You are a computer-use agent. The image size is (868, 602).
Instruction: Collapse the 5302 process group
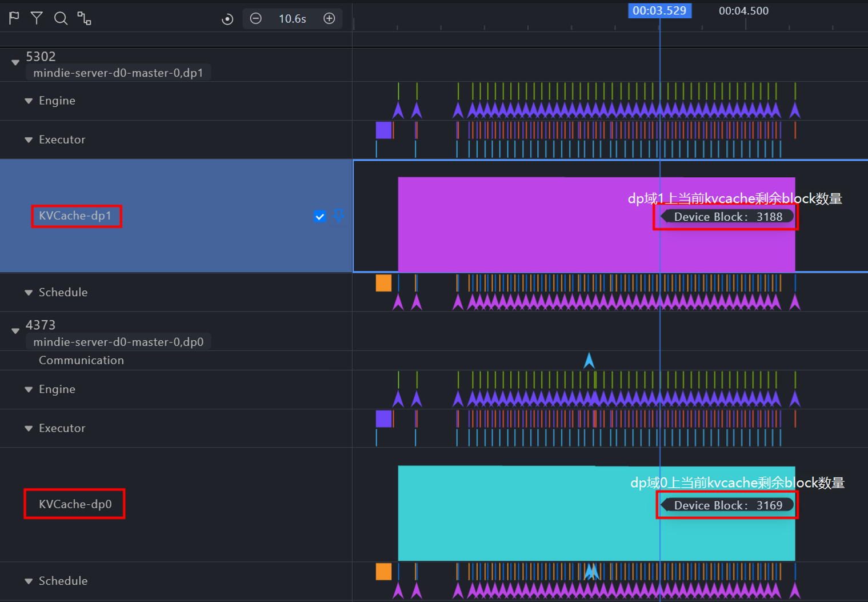coord(15,62)
